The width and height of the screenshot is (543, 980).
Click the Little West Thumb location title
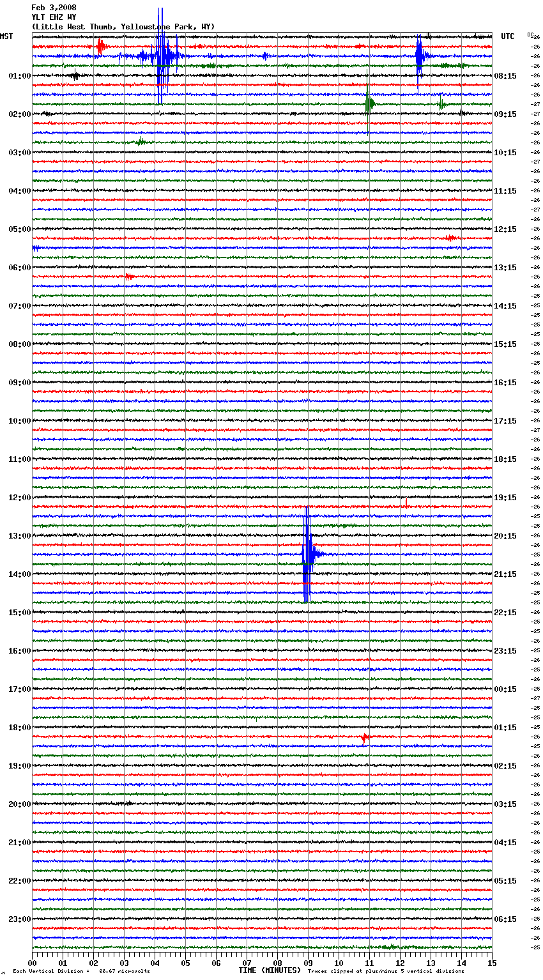[123, 27]
